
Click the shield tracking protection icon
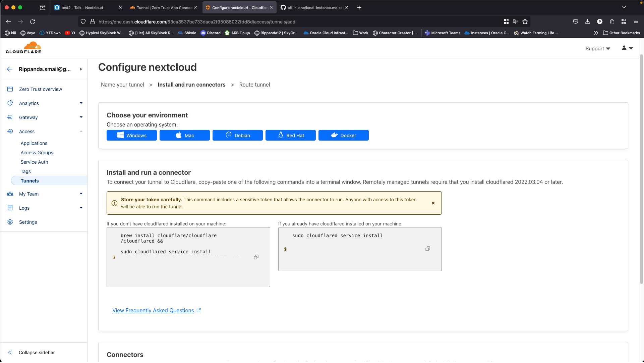pos(83,22)
